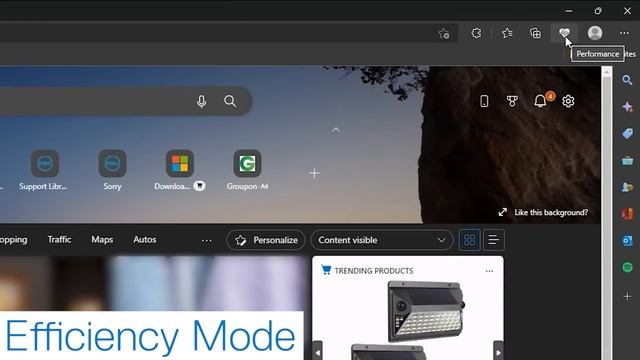Open the sidebar Outlook icon
The image size is (640, 360).
[x=627, y=240]
